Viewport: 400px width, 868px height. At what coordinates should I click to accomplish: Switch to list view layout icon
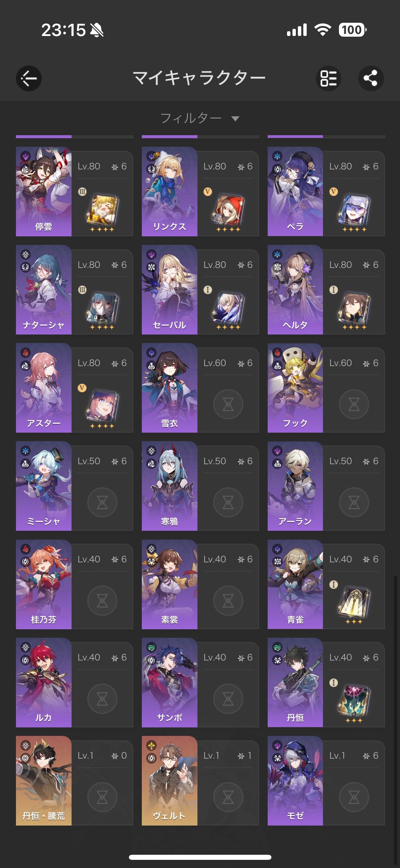(328, 78)
